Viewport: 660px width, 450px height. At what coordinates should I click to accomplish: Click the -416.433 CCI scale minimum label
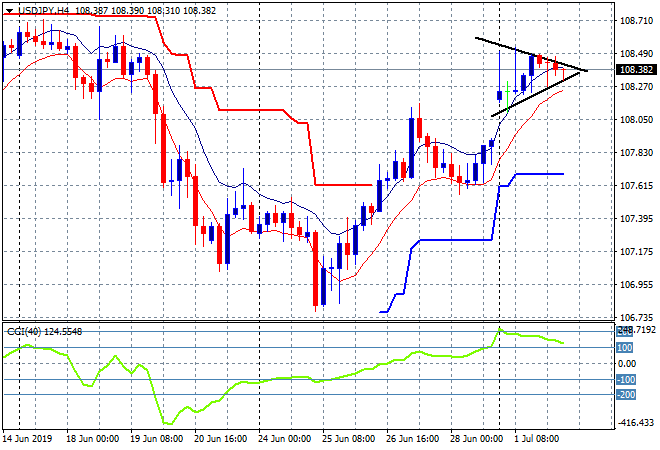pyautogui.click(x=636, y=423)
